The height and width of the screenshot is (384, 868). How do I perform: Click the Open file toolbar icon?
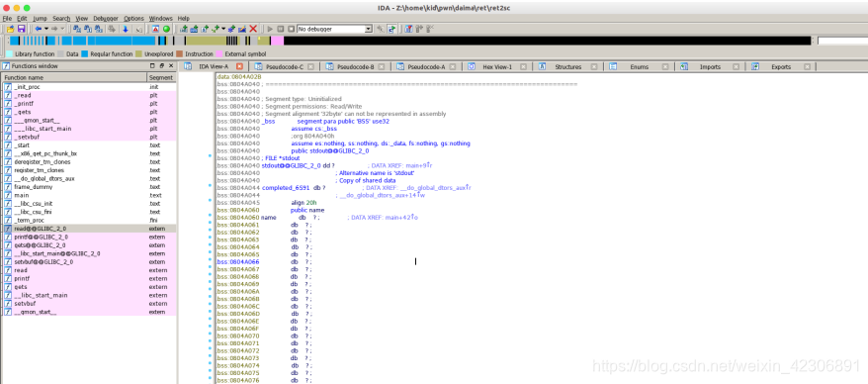coord(11,29)
